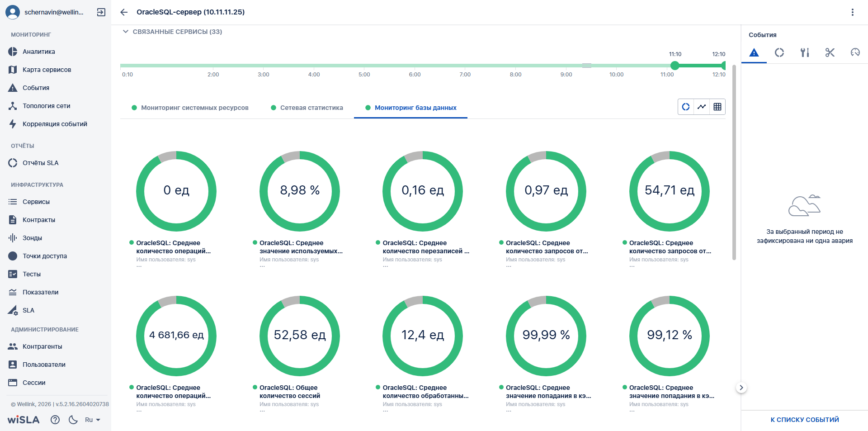868x431 pixels.
Task: Switch to table grid view
Action: (717, 107)
